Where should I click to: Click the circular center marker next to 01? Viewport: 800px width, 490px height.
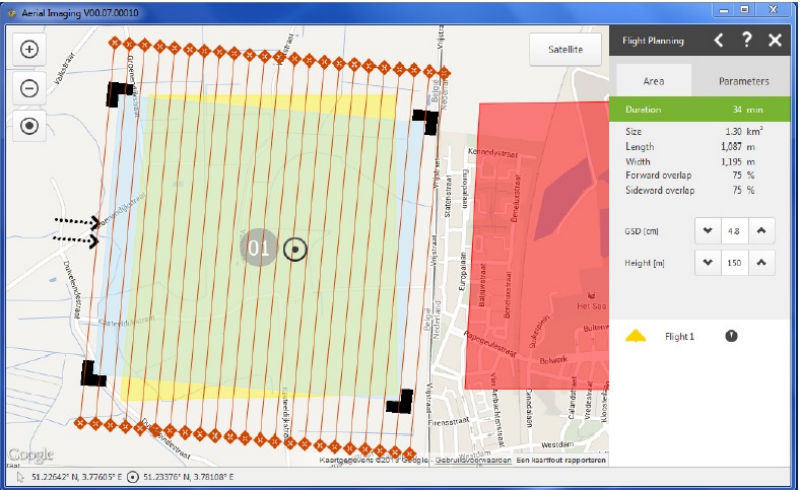tap(294, 248)
